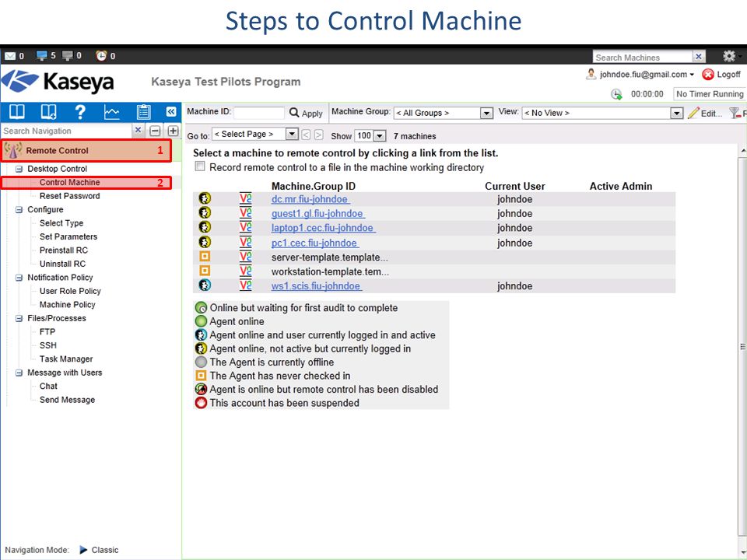
Task: Select Reset Password in navigation
Action: 69,196
